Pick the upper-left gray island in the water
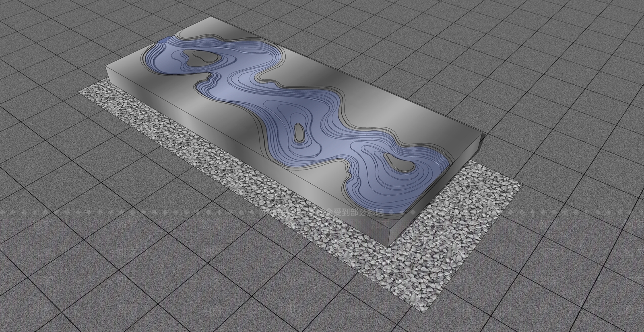The image size is (644, 332). 202,59
